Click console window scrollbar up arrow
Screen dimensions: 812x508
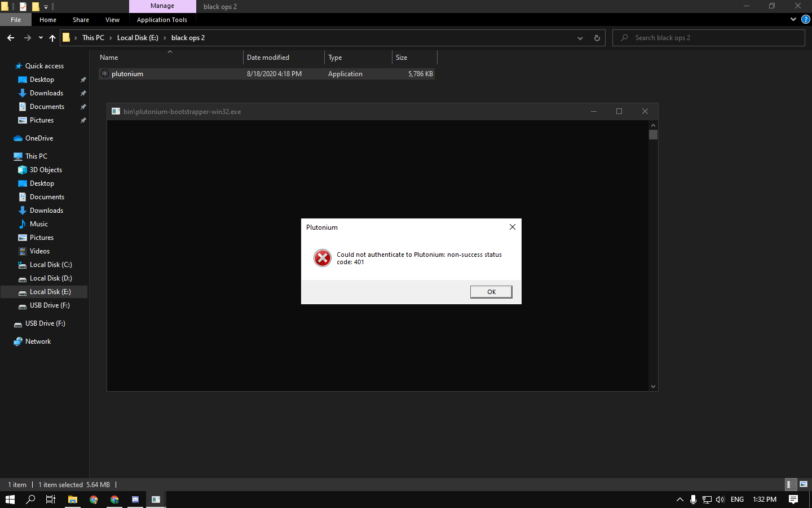pyautogui.click(x=653, y=125)
